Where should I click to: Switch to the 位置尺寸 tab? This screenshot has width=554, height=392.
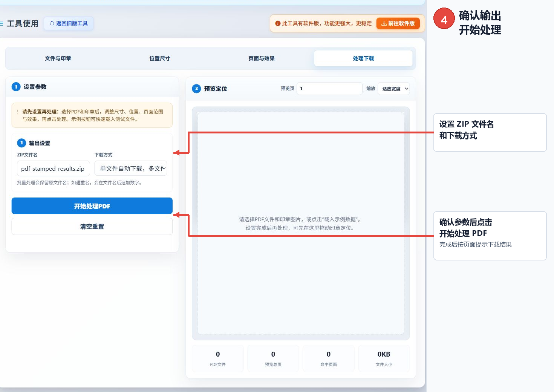click(160, 58)
